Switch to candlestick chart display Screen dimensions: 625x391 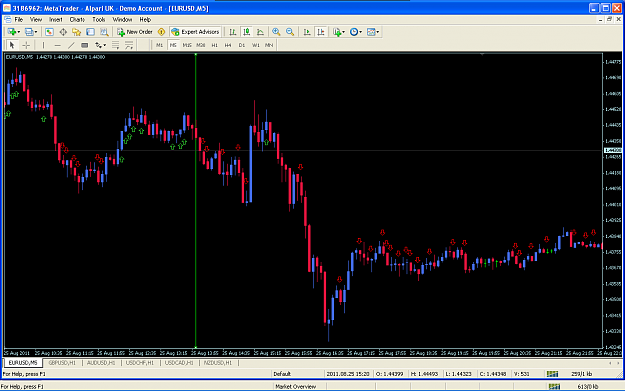click(247, 32)
